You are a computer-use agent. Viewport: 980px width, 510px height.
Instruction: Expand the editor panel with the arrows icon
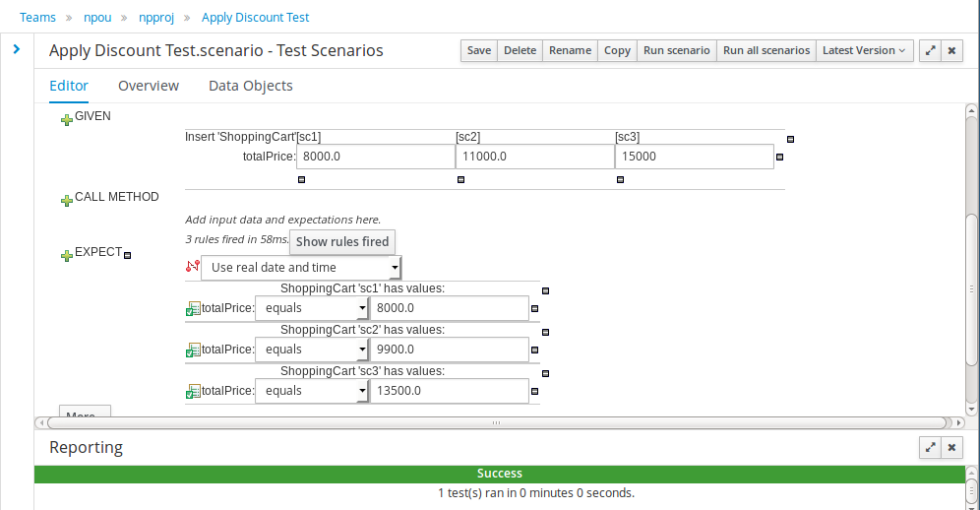point(930,50)
